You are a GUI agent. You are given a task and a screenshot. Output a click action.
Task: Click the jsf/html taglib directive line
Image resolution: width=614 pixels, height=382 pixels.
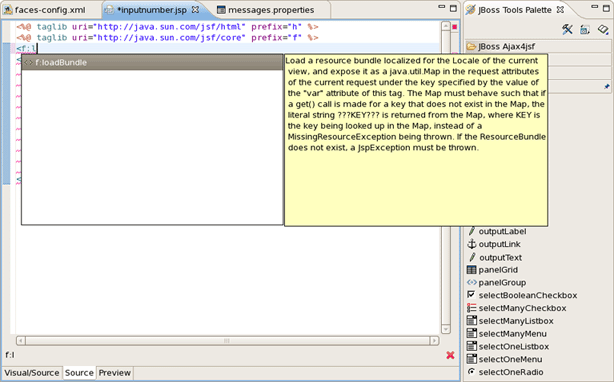(167, 27)
